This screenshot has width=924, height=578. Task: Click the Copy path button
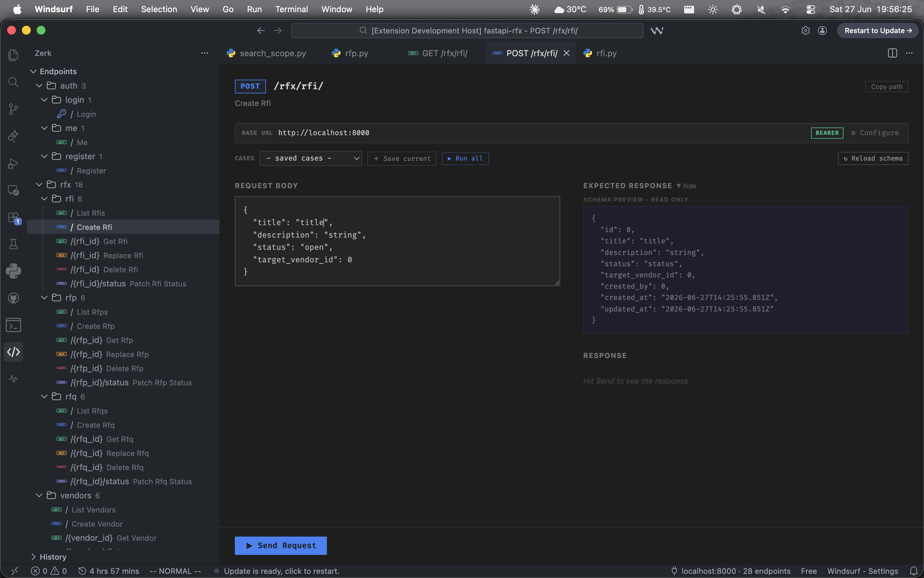pyautogui.click(x=886, y=87)
